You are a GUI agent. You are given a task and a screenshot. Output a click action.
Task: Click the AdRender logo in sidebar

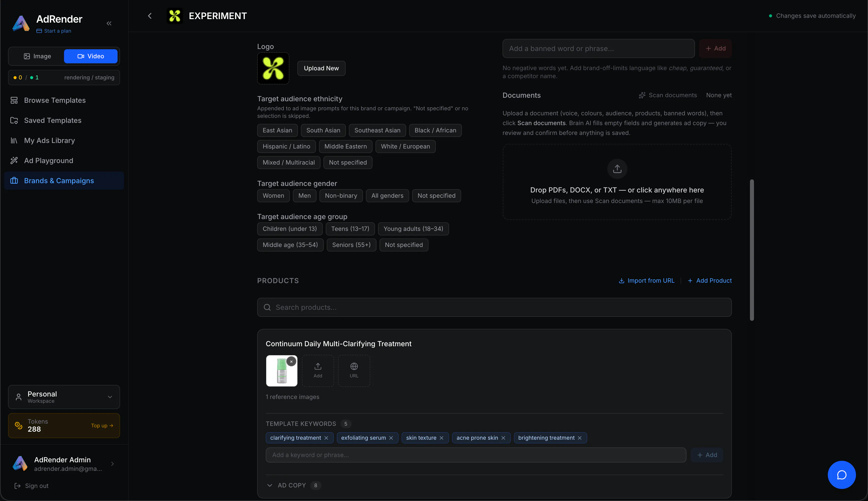[21, 23]
